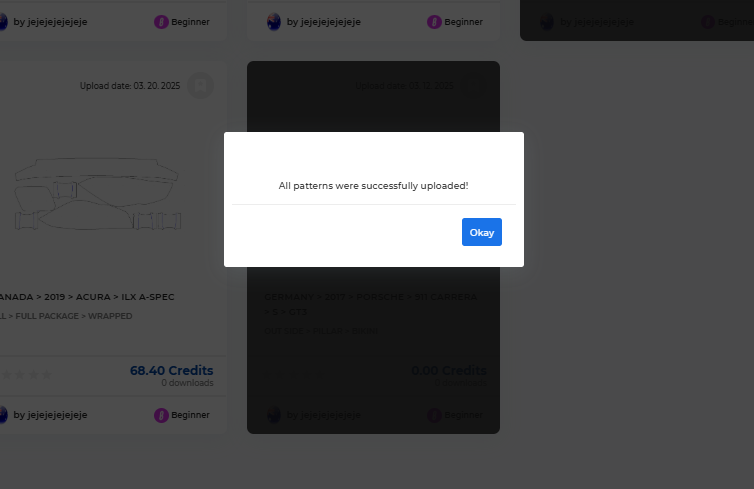Open author avatar below 68.40 Credits card
The width and height of the screenshot is (754, 489).
point(3,414)
